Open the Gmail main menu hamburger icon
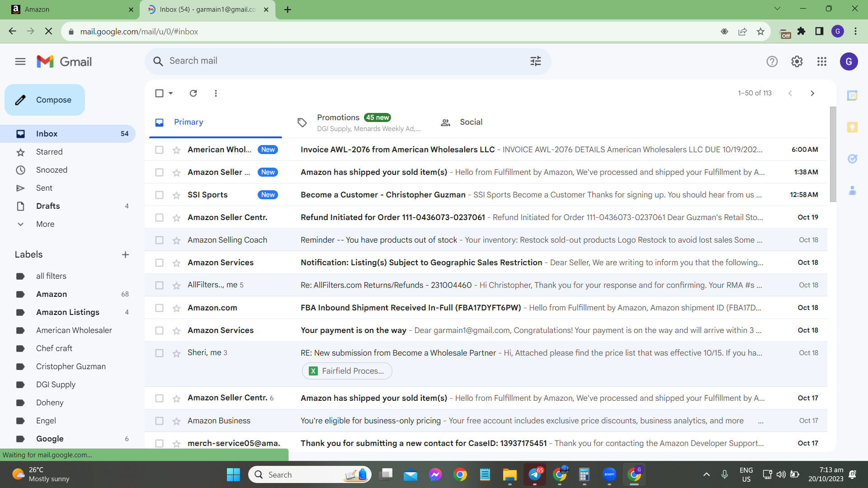Screen dimensions: 868x488 (x=20, y=61)
